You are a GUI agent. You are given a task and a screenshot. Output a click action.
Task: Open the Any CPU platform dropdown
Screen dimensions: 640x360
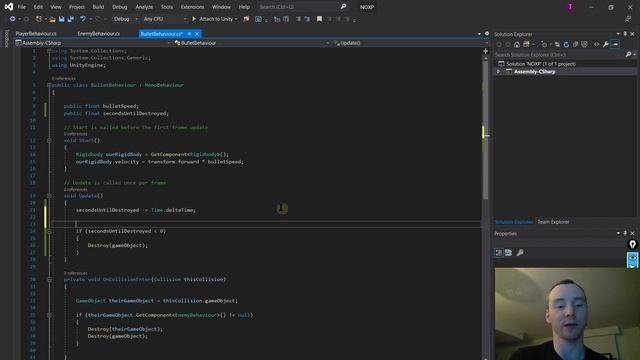(164, 19)
